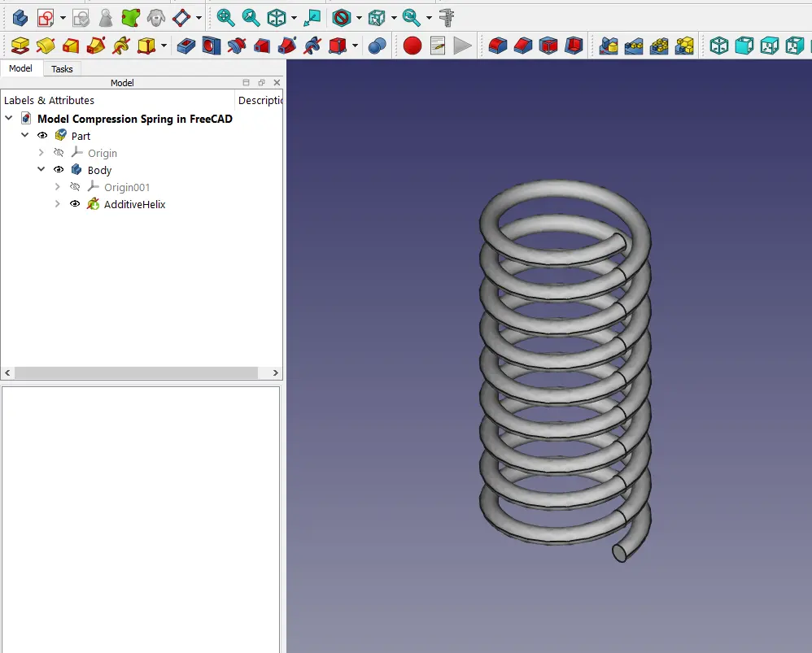Toggle visibility of the Body item
The width and height of the screenshot is (812, 653).
(59, 170)
